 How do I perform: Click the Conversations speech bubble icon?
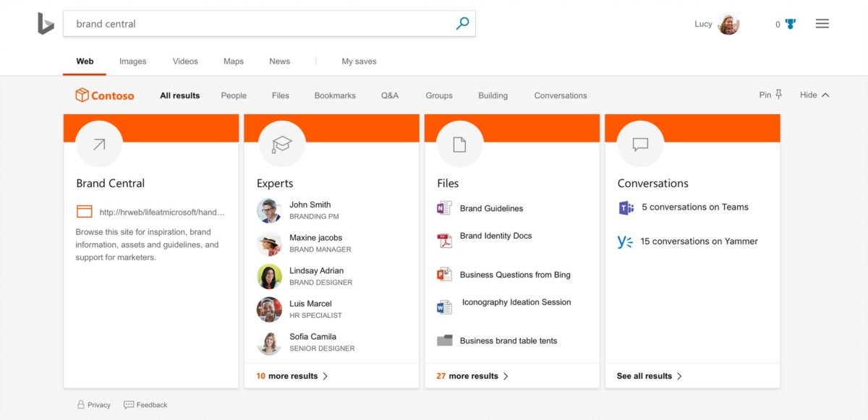[x=640, y=144]
